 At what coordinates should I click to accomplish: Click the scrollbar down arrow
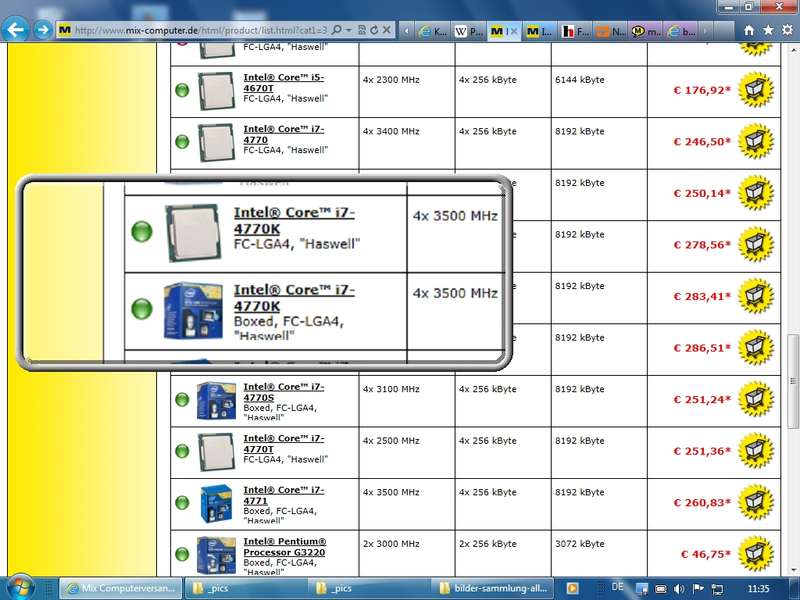coord(793,570)
